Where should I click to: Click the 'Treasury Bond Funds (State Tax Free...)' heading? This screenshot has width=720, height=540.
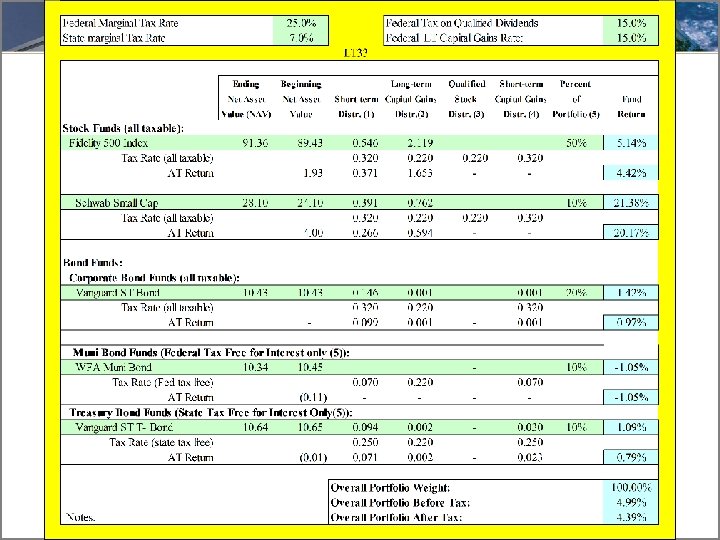(211, 412)
